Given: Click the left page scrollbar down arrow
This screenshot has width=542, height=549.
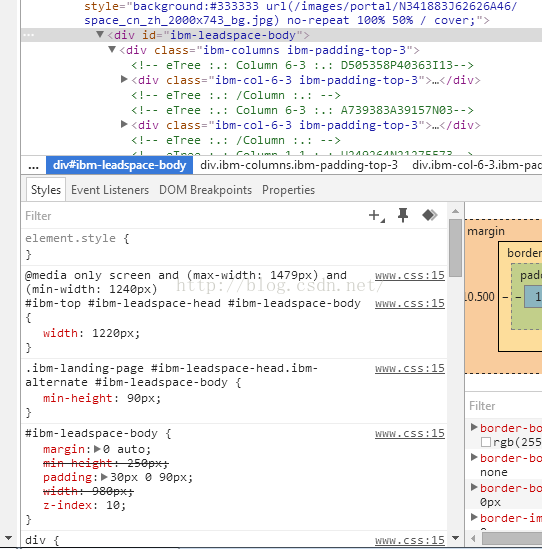Looking at the screenshot, I should [x=8, y=538].
